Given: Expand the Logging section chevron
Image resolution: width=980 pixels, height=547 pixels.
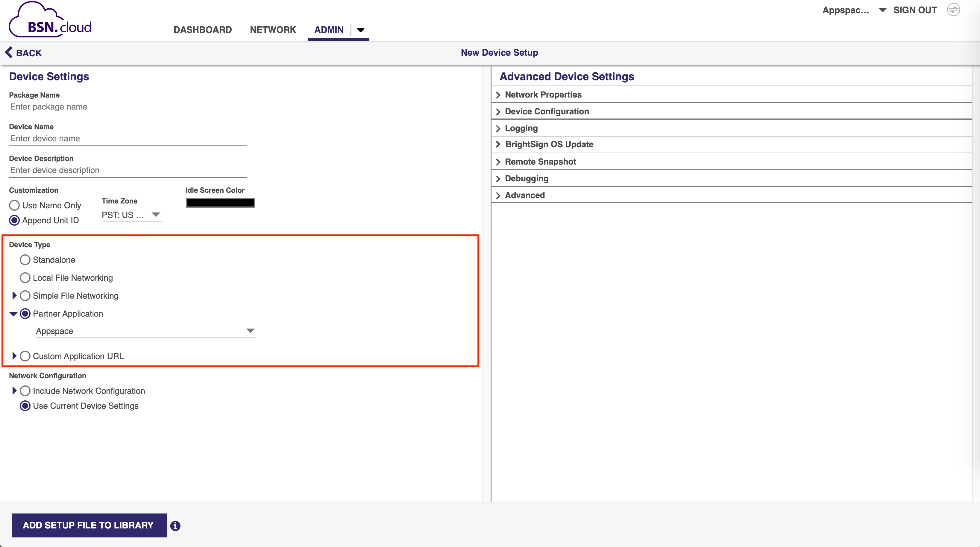Looking at the screenshot, I should (498, 129).
